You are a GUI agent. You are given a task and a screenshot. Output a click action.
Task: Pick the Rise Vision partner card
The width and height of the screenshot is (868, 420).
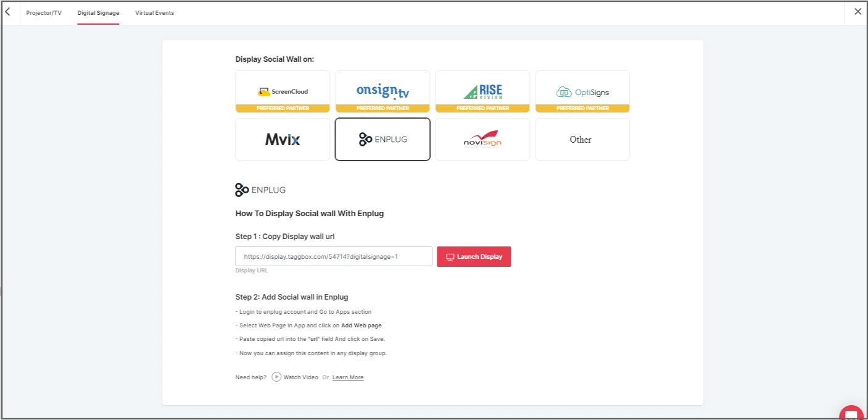482,91
